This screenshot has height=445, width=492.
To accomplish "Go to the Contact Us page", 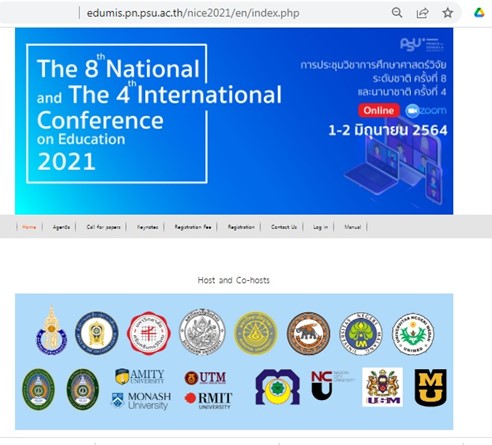I will coord(284,227).
